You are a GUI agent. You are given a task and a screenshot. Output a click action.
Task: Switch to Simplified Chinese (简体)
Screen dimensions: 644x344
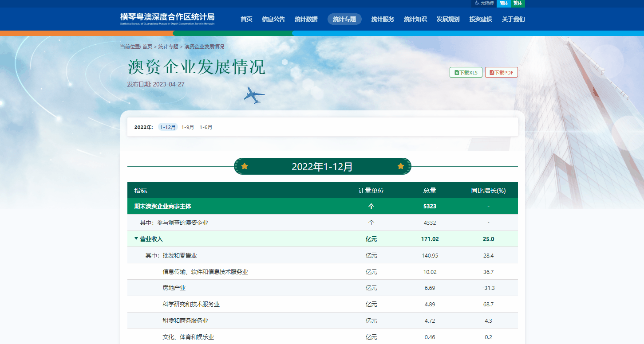point(504,3)
